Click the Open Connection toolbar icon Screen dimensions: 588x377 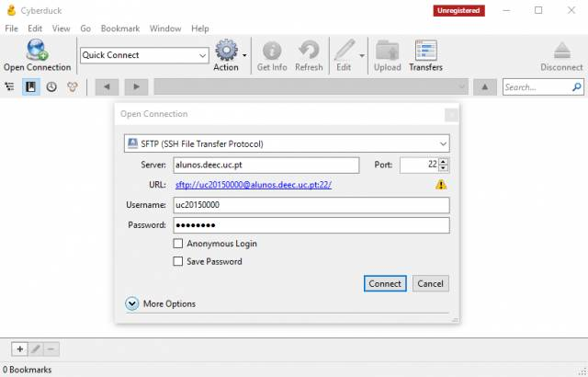coord(37,50)
